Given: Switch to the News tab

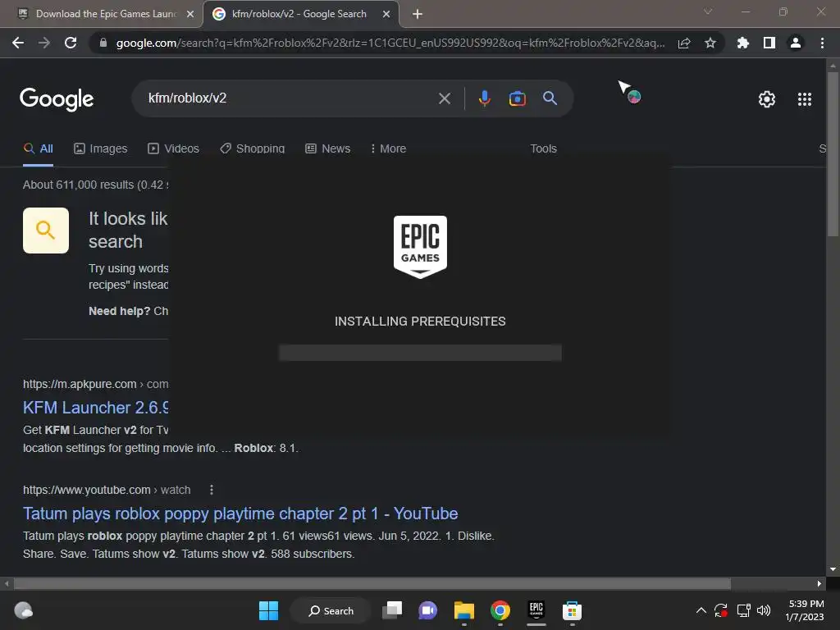Looking at the screenshot, I should coord(328,149).
